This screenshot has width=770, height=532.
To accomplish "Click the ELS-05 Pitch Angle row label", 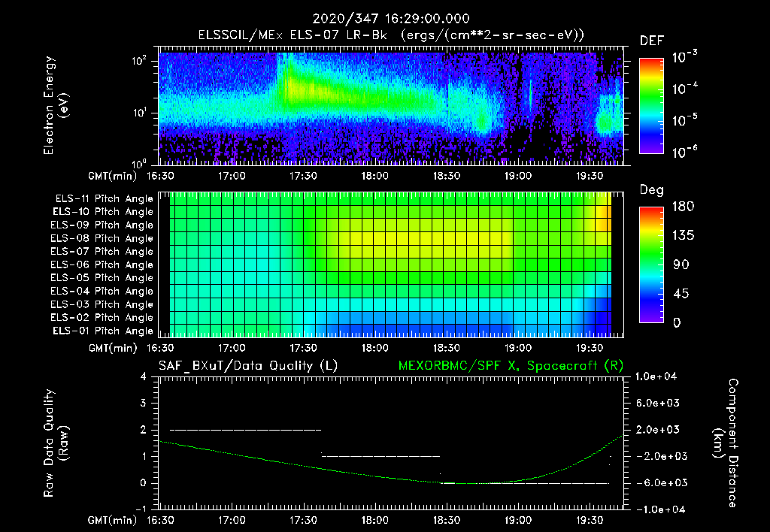I will pos(102,278).
